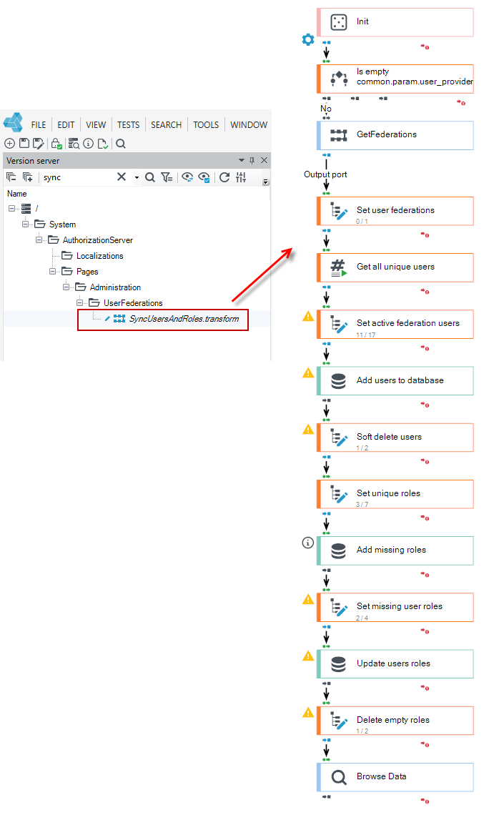This screenshot has width=504, height=815.
Task: Select the 'Add users to database' node
Action: pos(395,381)
